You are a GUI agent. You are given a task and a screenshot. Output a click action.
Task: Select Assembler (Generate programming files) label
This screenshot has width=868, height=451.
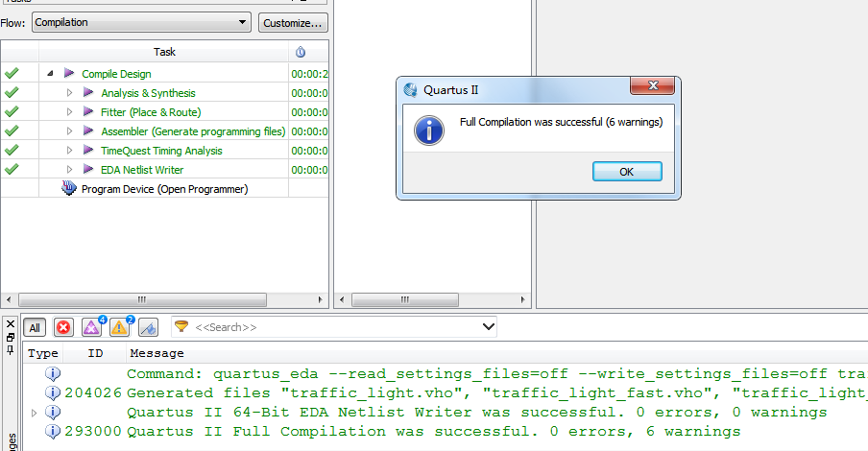pos(193,131)
